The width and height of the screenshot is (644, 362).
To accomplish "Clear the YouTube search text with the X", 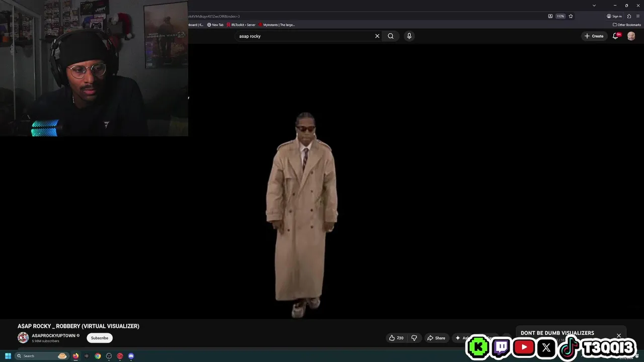I will coord(377,36).
